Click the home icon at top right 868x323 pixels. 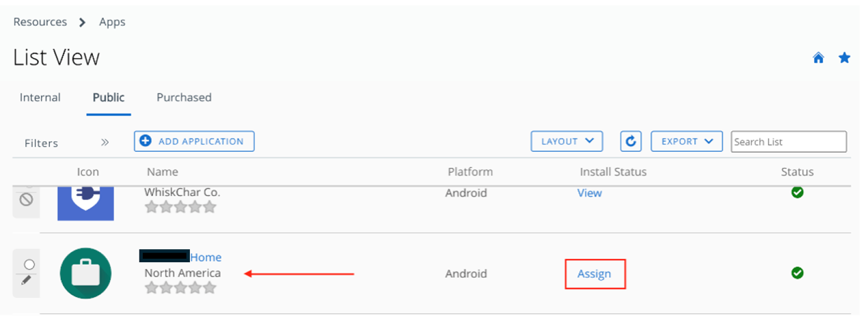coord(818,58)
